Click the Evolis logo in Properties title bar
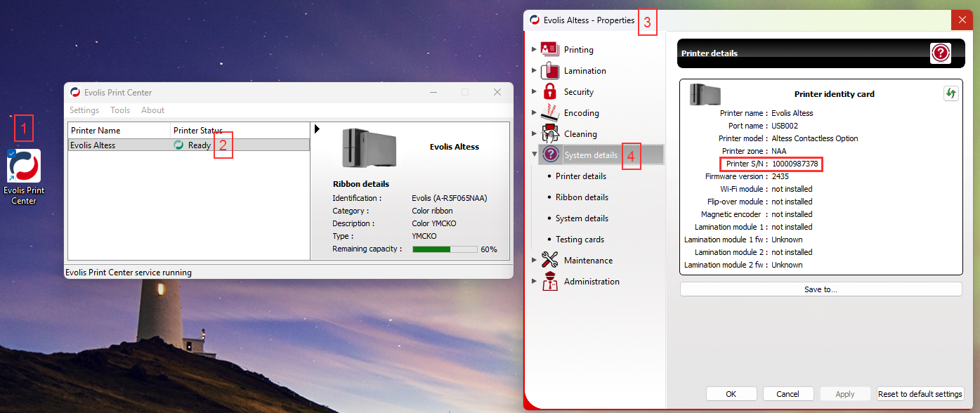The width and height of the screenshot is (980, 413). pos(535,20)
